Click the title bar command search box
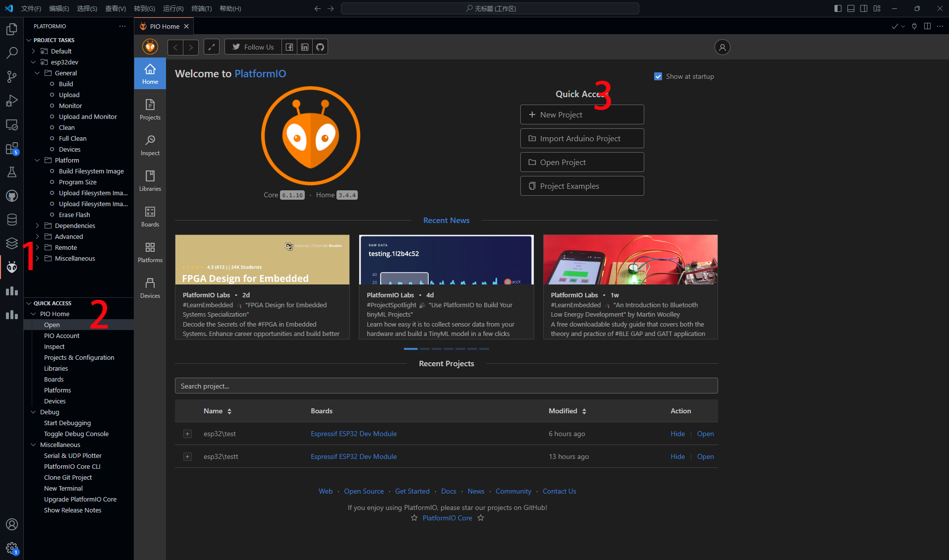Viewport: 949px width, 560px height. point(490,8)
